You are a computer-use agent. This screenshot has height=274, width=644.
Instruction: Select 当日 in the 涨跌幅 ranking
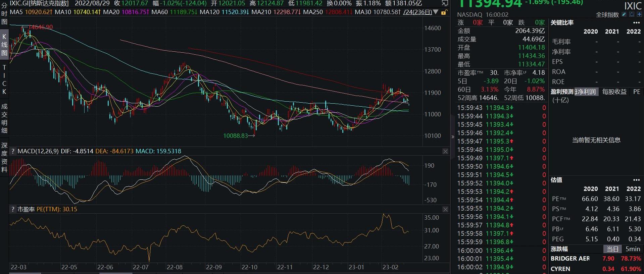coord(612,249)
